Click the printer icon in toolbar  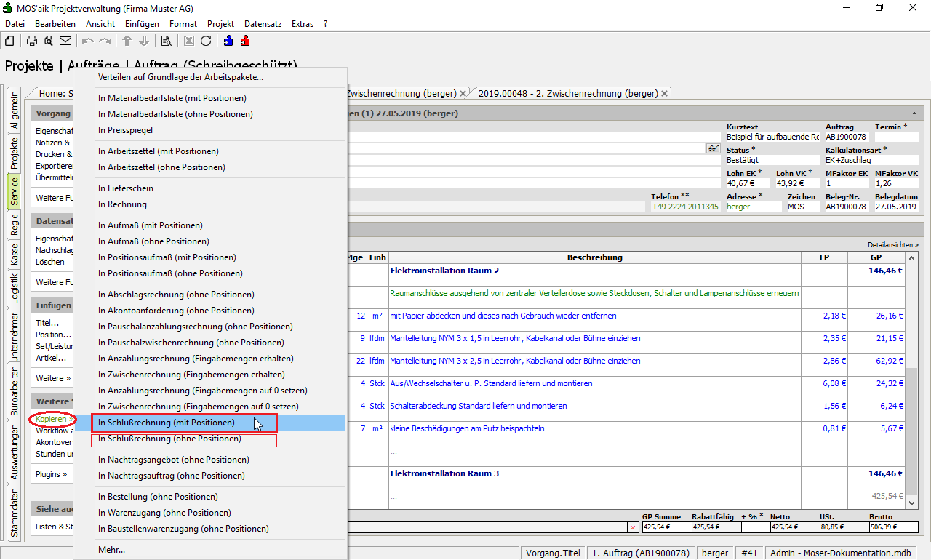point(32,41)
